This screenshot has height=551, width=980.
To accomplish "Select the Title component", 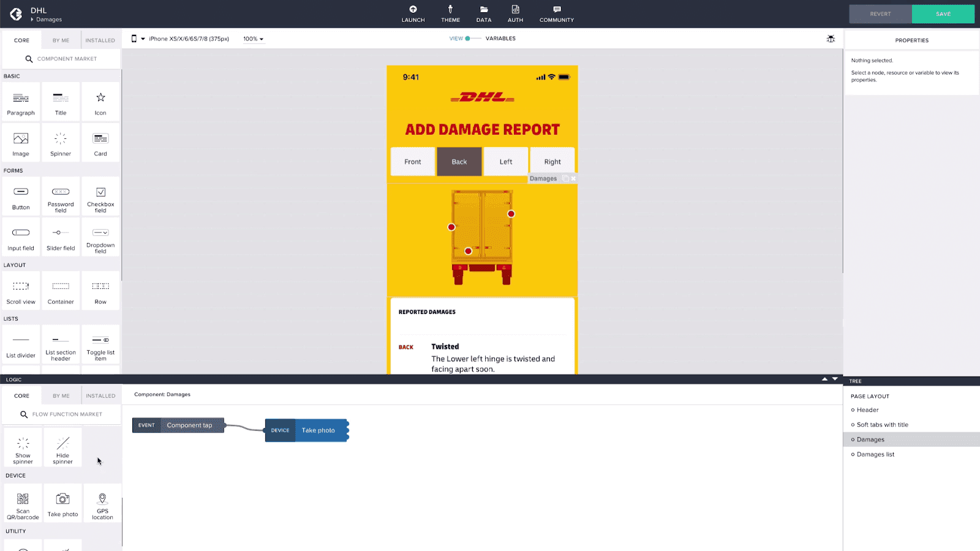I will (61, 102).
